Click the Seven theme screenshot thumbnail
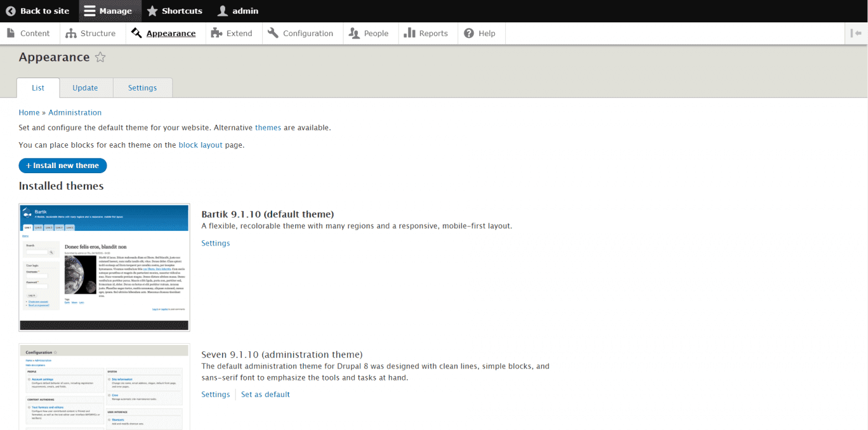This screenshot has width=868, height=430. pos(104,387)
